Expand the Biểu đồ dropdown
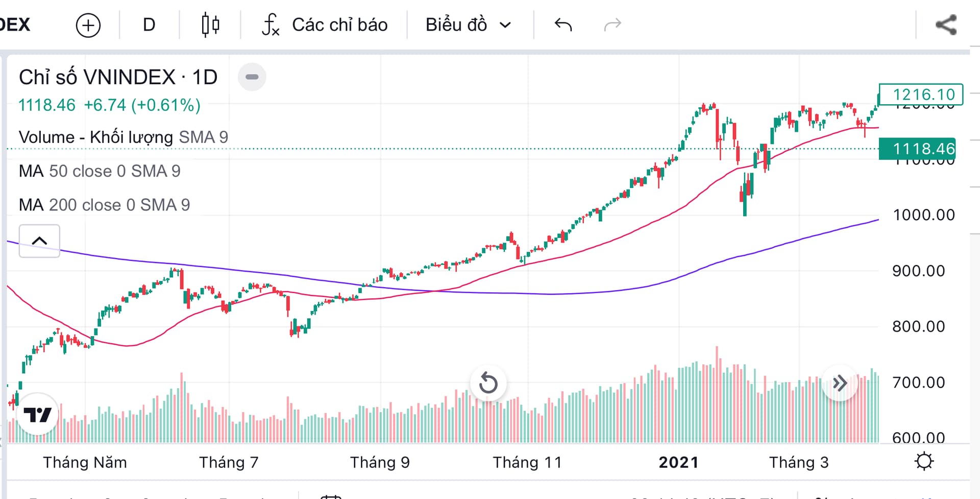Image resolution: width=980 pixels, height=499 pixels. 468,25
